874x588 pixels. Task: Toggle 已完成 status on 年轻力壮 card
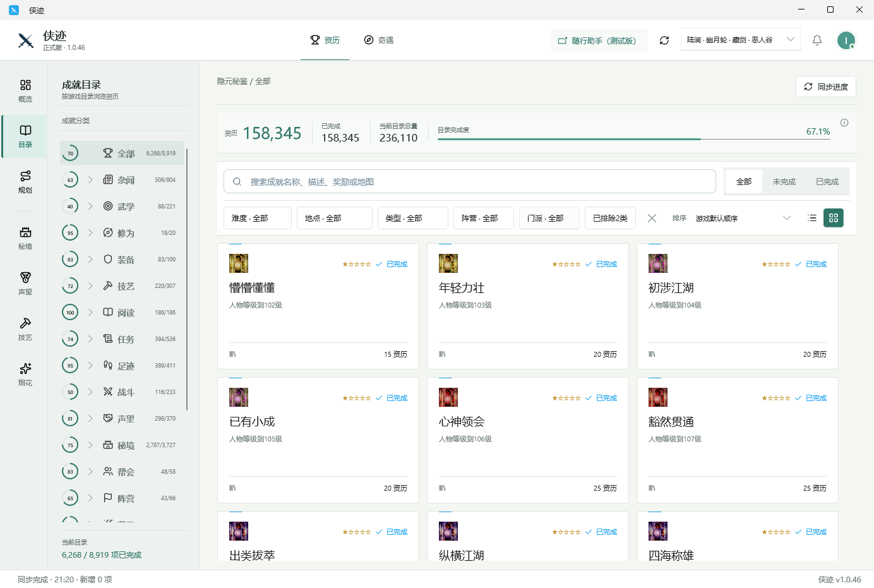point(601,264)
